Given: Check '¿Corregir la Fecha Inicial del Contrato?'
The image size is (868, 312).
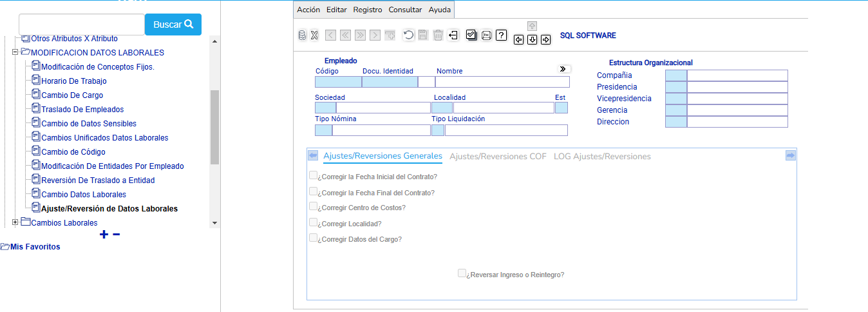Looking at the screenshot, I should 313,175.
